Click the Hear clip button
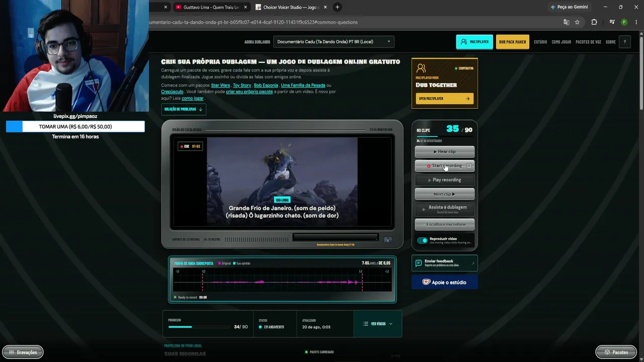The image size is (644, 362). point(444,151)
